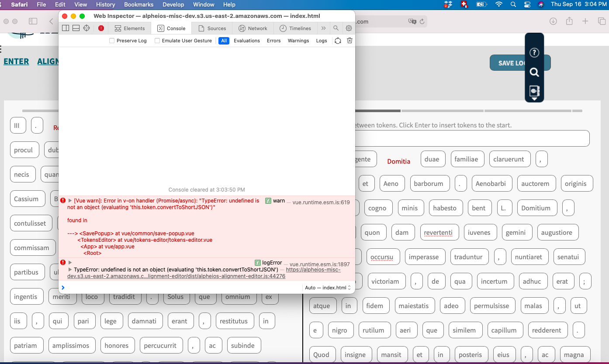609x364 pixels.
Task: Click the console refresh icon
Action: 337,40
